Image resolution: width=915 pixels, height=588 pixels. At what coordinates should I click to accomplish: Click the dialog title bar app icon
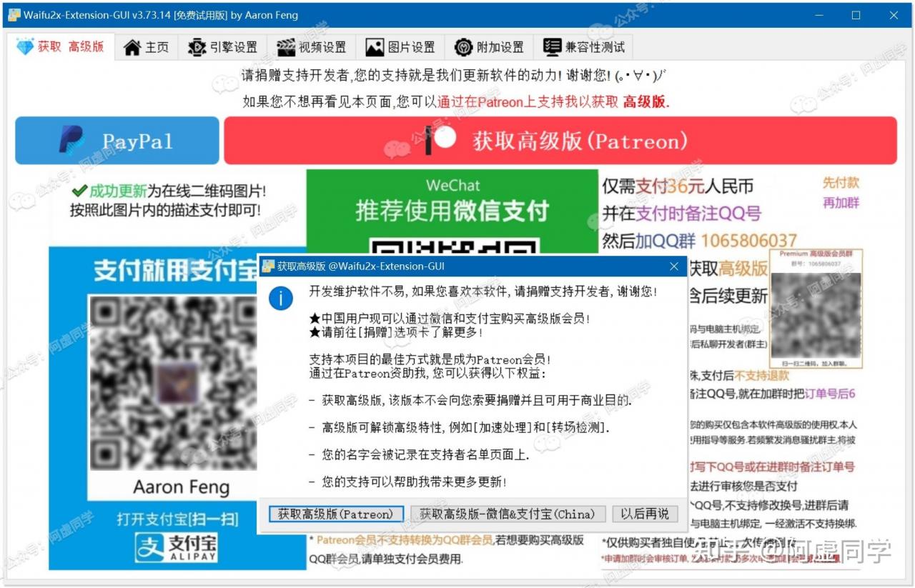[x=268, y=266]
